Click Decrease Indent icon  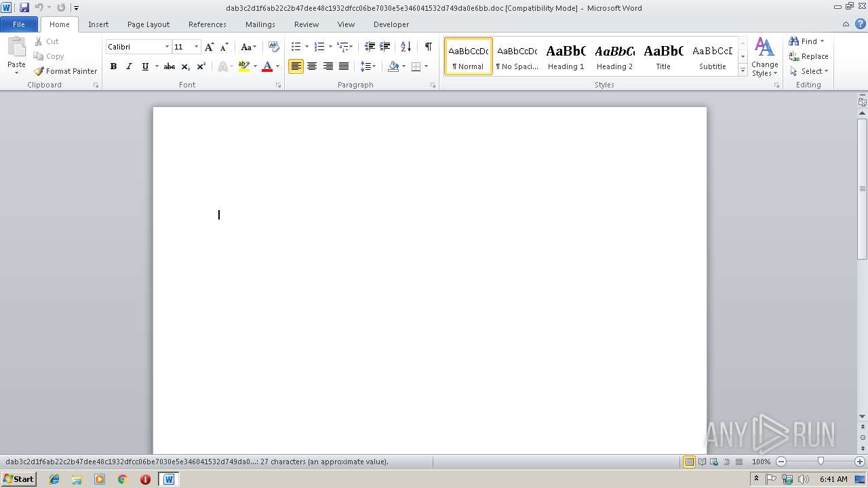(370, 47)
